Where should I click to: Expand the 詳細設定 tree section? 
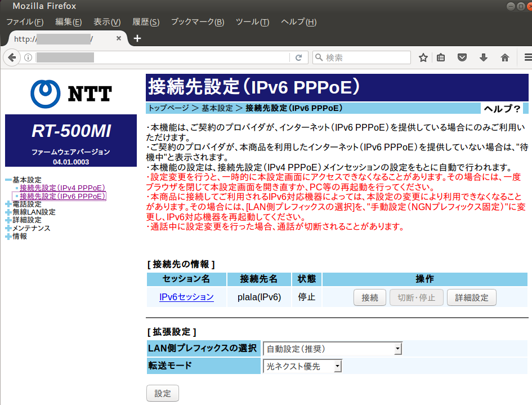click(x=8, y=220)
